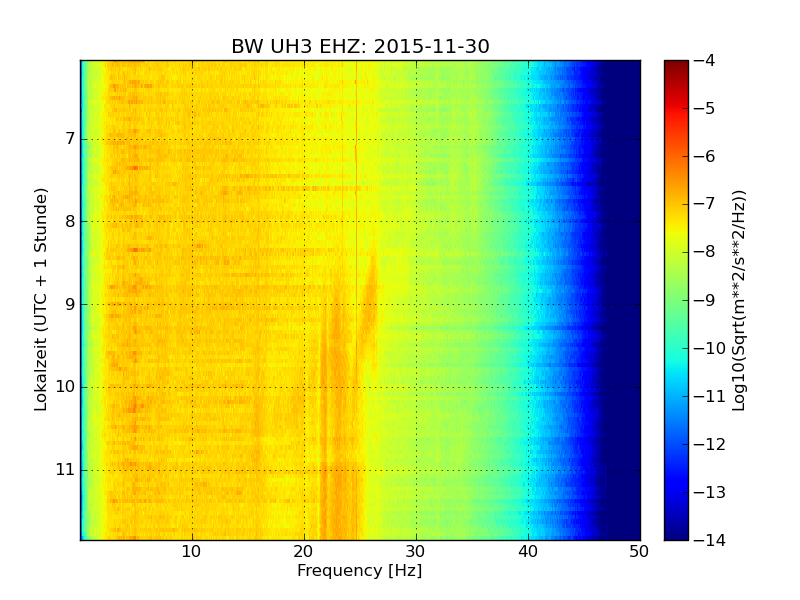Click colorbar tick label −13
800x600 pixels.
[710, 492]
